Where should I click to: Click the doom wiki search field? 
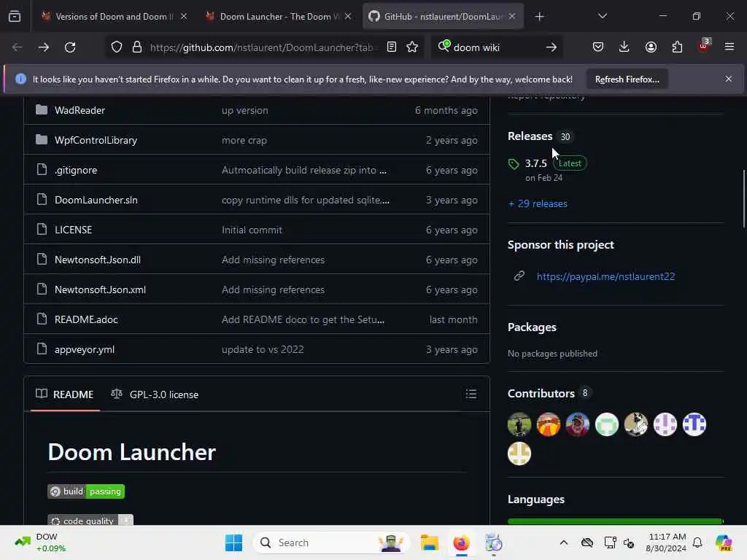coord(495,47)
